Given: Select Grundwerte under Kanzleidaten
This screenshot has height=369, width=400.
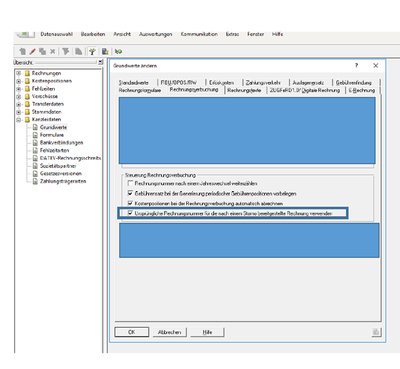Looking at the screenshot, I should point(54,127).
